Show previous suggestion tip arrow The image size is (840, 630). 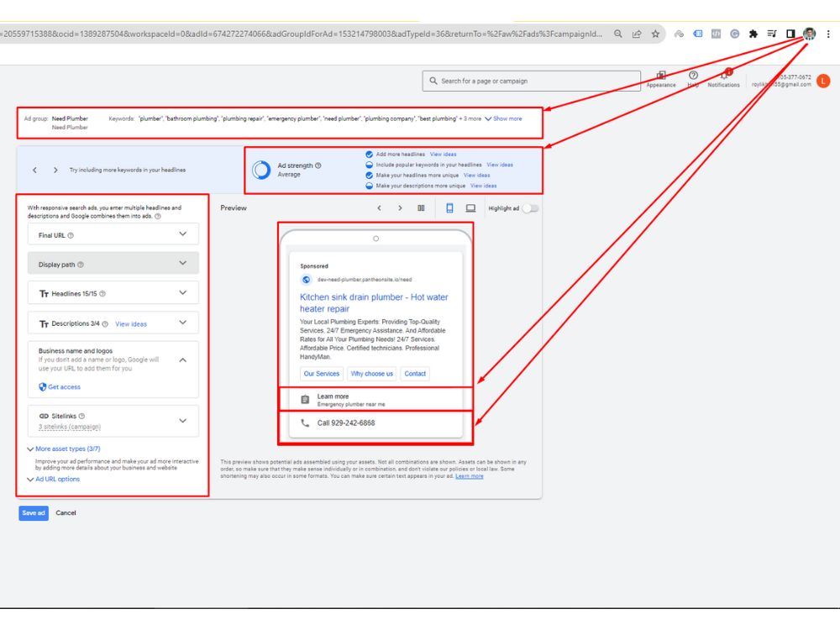(x=34, y=170)
